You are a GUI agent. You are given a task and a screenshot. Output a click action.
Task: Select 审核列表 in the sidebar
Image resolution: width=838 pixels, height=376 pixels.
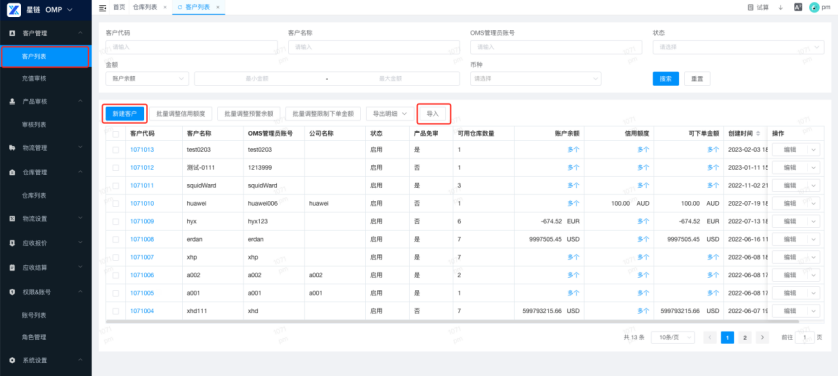(x=34, y=124)
